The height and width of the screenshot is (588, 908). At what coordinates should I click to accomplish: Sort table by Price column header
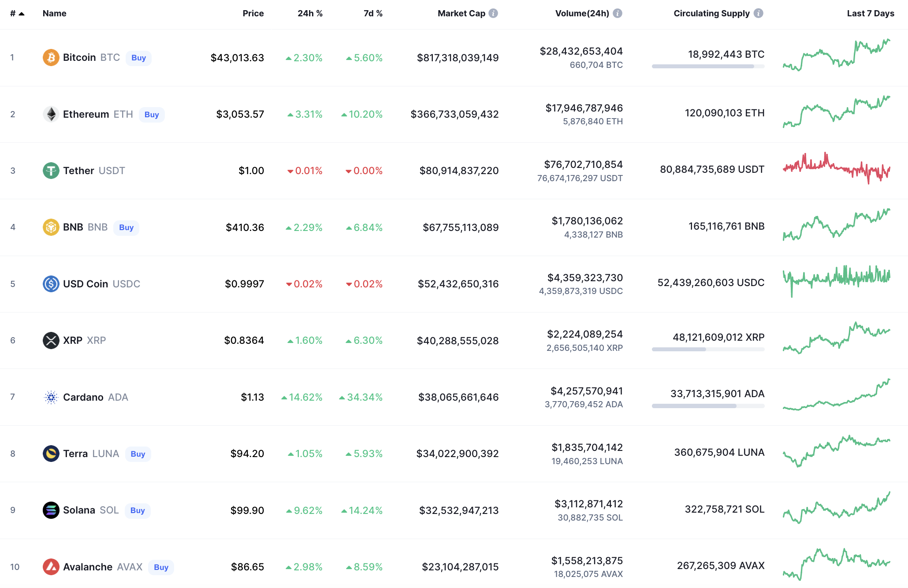click(253, 13)
